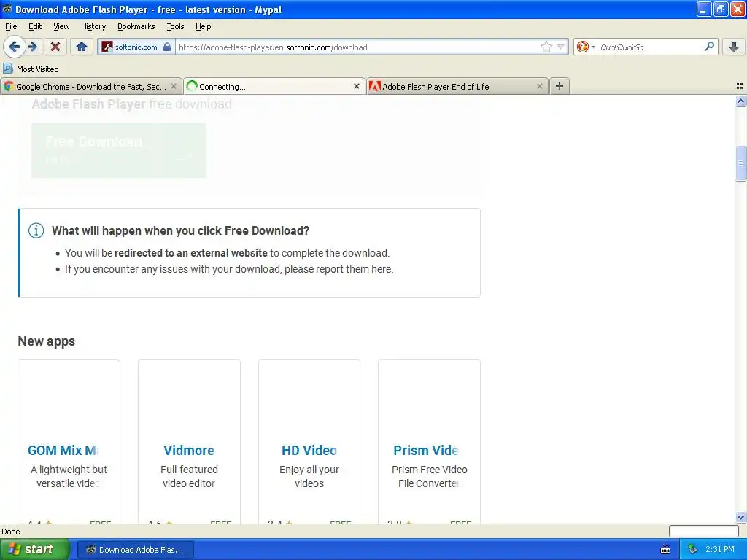
Task: Close the Connecting... tab
Action: coord(356,86)
